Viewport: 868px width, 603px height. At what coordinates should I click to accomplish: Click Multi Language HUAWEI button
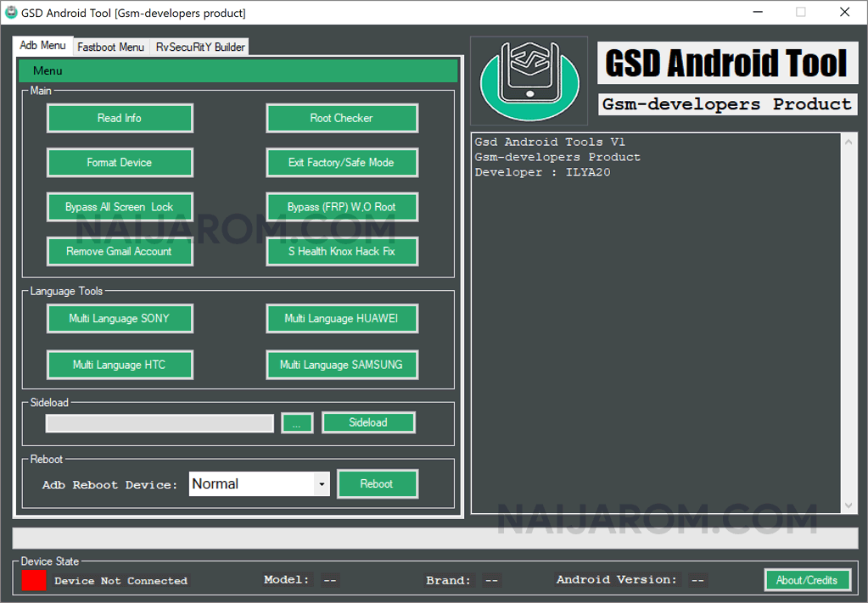pos(342,319)
